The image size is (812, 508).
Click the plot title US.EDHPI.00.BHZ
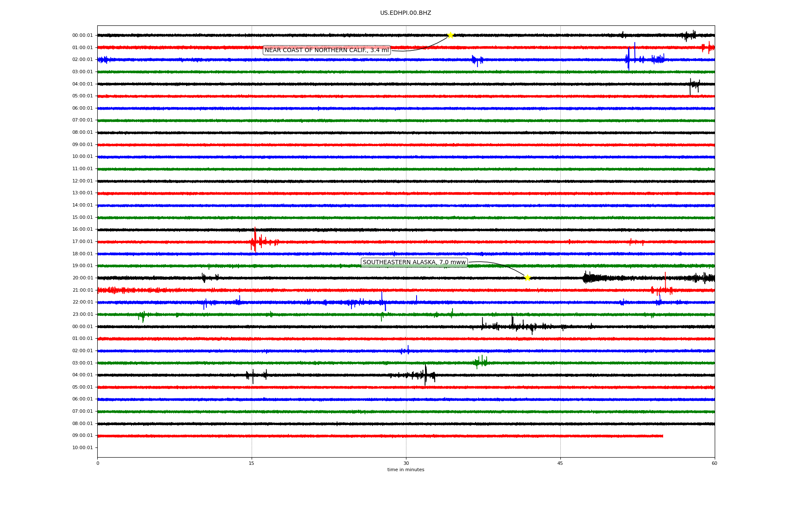tap(406, 13)
